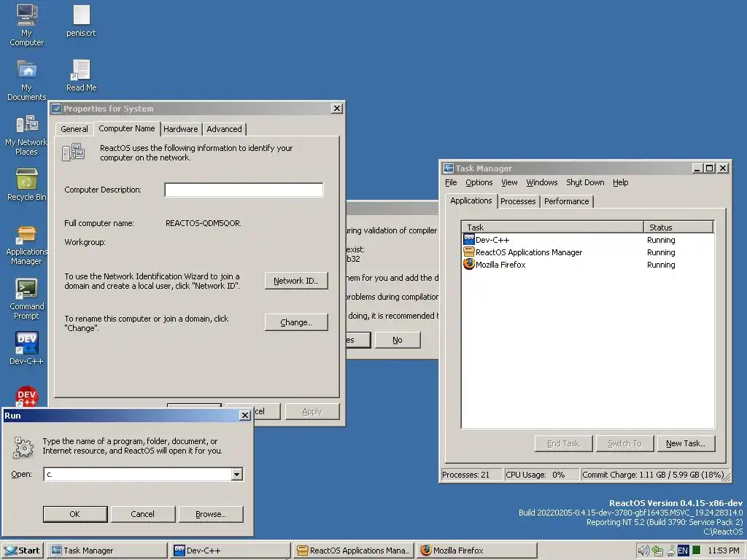This screenshot has height=560, width=747.
Task: Click the red DEV C++ desktop icon
Action: (x=27, y=396)
